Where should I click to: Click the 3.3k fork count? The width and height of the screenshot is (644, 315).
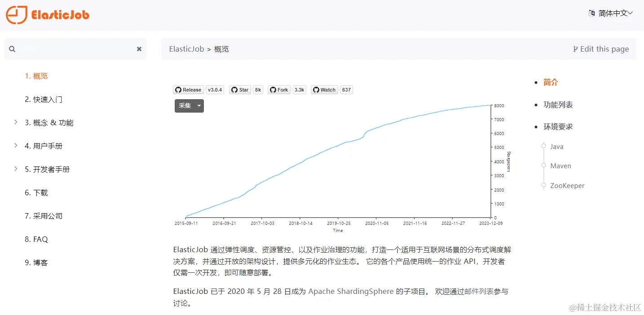tap(300, 90)
